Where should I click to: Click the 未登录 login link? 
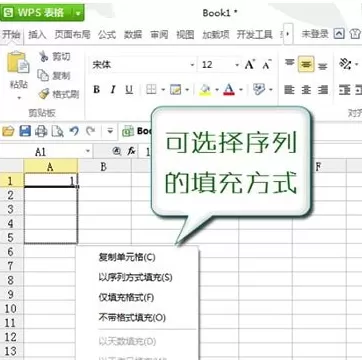coord(315,34)
